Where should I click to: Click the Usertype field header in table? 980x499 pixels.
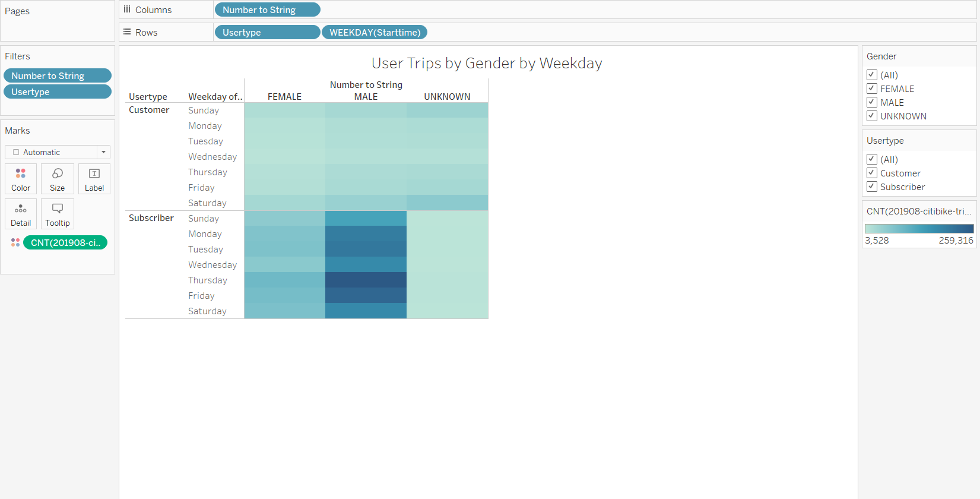(x=148, y=97)
